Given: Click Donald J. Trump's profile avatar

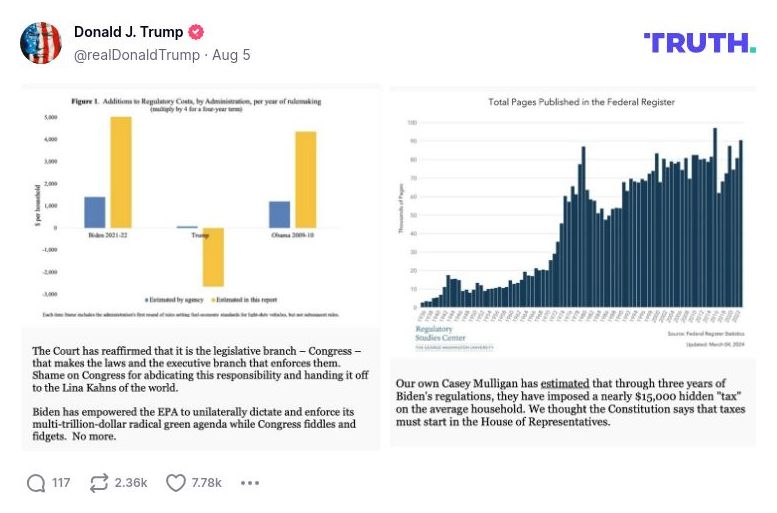Looking at the screenshot, I should [41, 43].
